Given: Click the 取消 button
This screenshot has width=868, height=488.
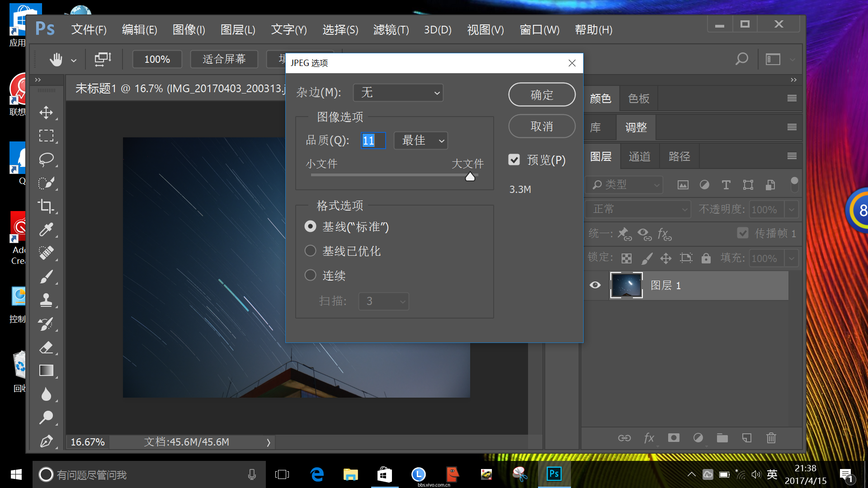Looking at the screenshot, I should coord(542,126).
